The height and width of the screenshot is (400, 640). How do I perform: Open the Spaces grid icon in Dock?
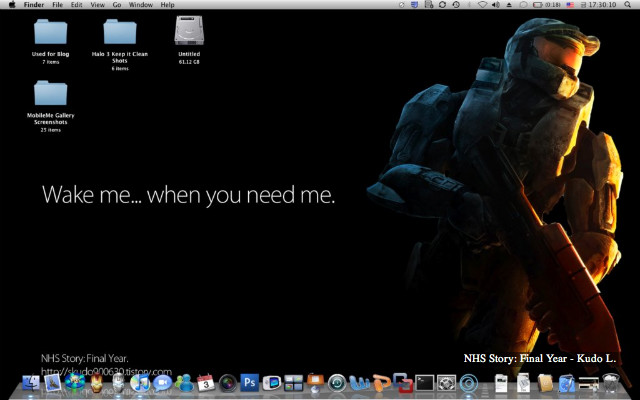coord(293,383)
